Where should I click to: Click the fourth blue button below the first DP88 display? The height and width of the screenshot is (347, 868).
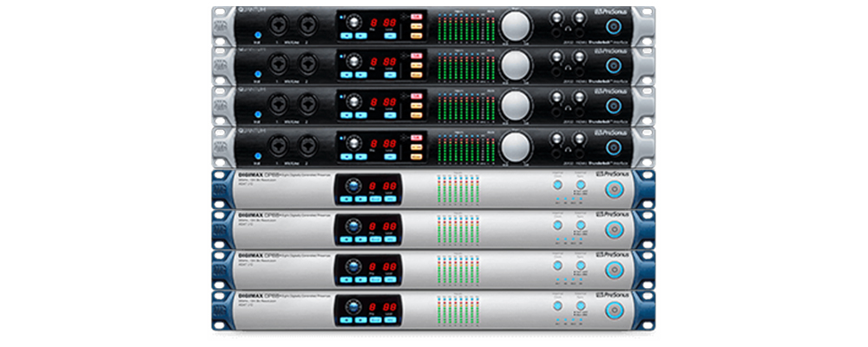click(x=391, y=200)
